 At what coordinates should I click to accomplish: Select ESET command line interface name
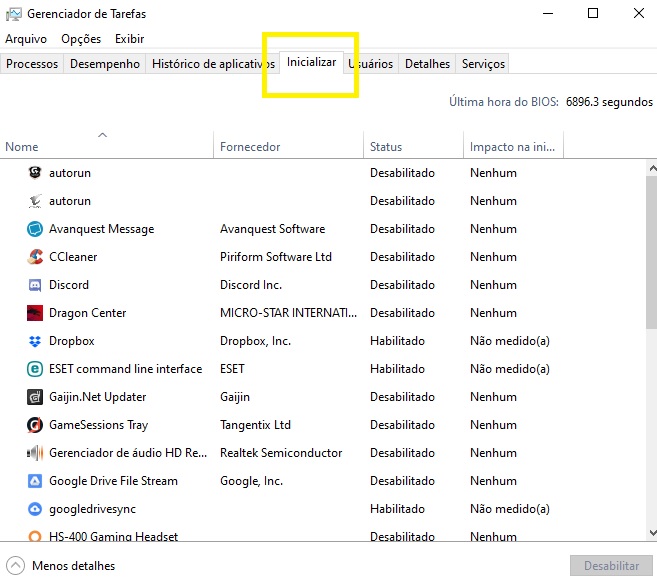coord(125,369)
